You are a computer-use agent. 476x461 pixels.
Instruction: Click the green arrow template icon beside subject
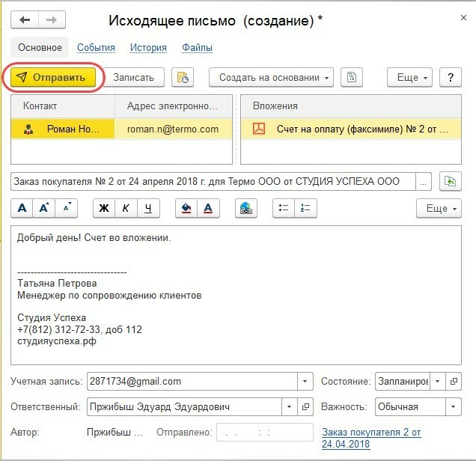pyautogui.click(x=451, y=182)
